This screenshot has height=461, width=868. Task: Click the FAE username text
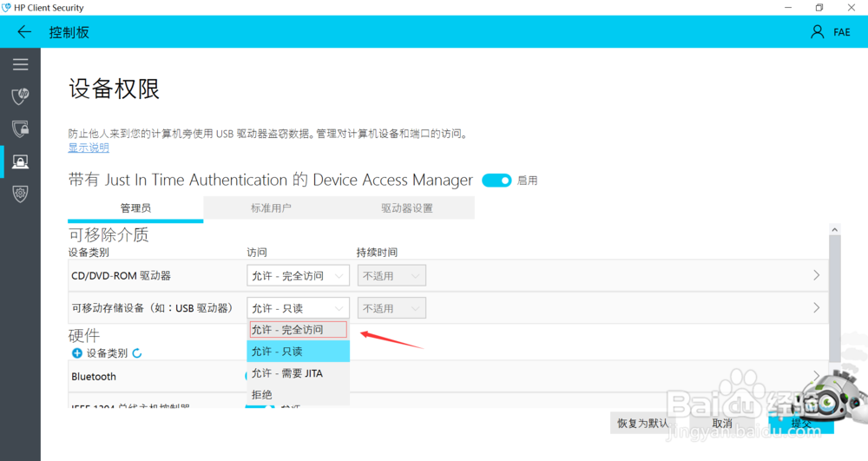(x=841, y=32)
